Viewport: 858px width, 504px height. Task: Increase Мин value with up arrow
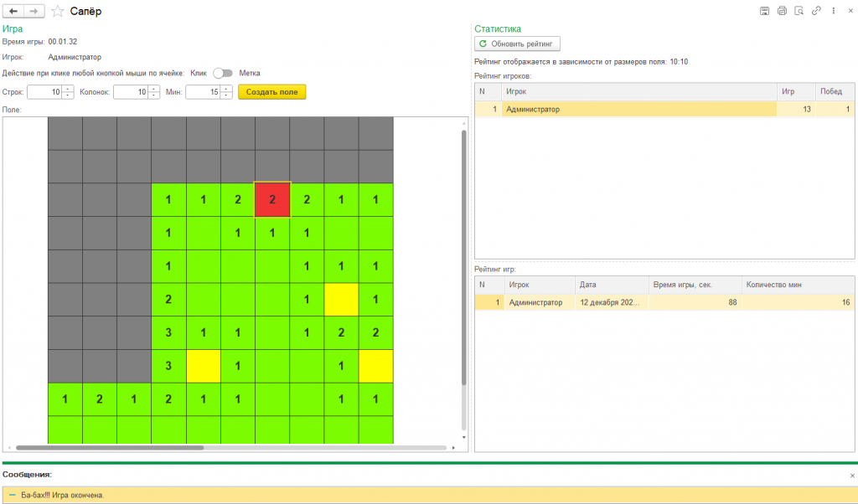tap(226, 89)
